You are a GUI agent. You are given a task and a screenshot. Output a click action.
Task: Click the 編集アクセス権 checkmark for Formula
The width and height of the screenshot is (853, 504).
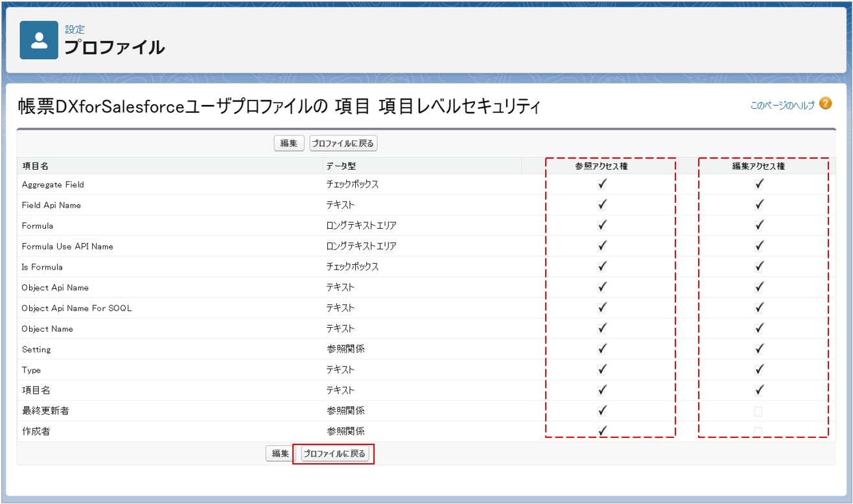pos(759,225)
